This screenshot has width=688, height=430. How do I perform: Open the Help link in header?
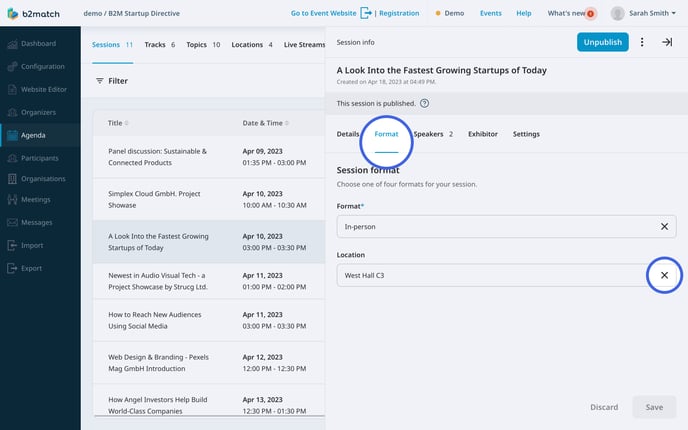coord(523,13)
